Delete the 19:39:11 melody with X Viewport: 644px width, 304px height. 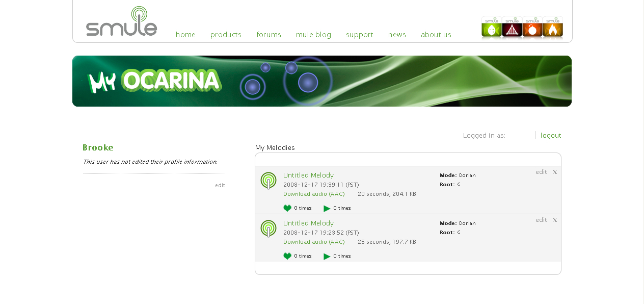pos(555,172)
